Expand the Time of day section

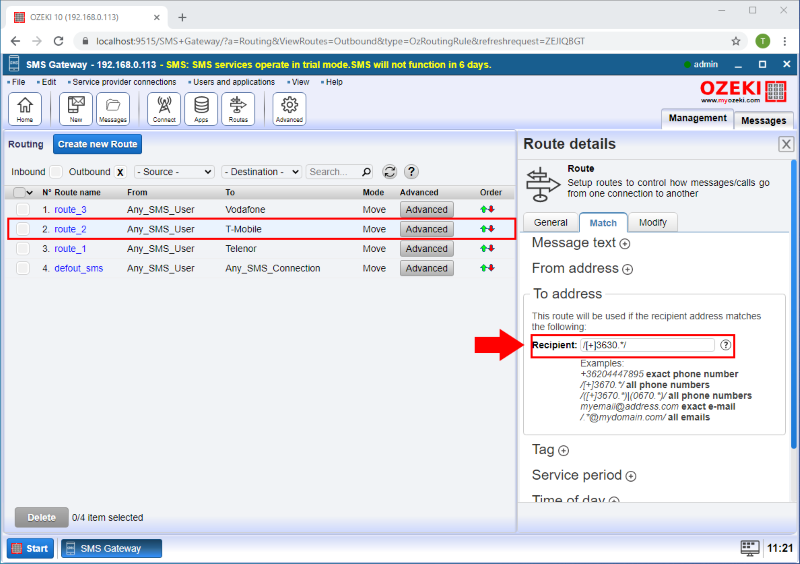pos(614,501)
